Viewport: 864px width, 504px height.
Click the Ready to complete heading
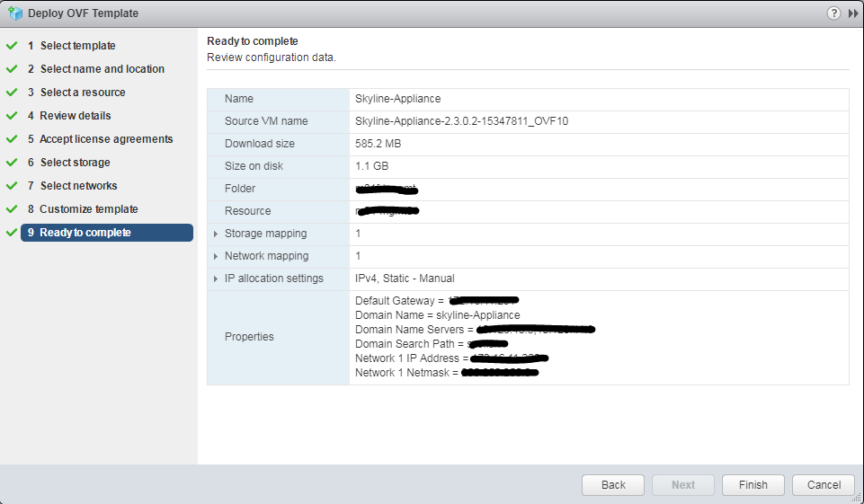click(253, 41)
